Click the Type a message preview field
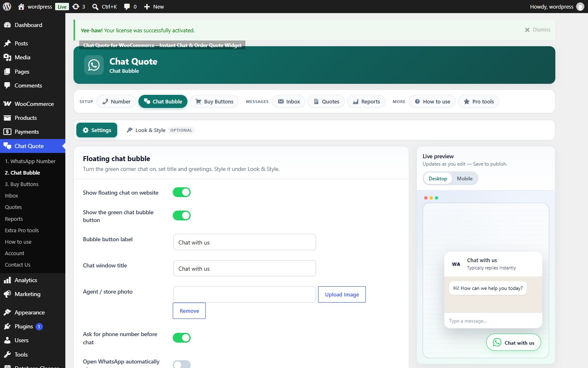 click(x=493, y=321)
